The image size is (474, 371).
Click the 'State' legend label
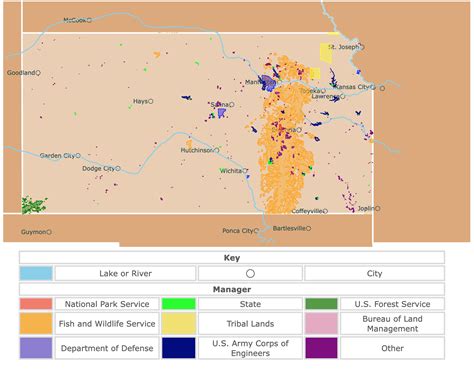[250, 304]
